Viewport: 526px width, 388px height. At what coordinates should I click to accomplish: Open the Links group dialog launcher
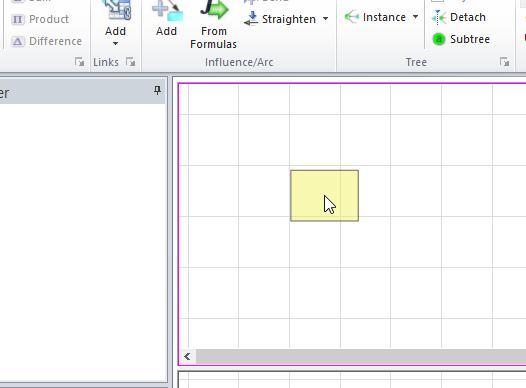point(130,62)
